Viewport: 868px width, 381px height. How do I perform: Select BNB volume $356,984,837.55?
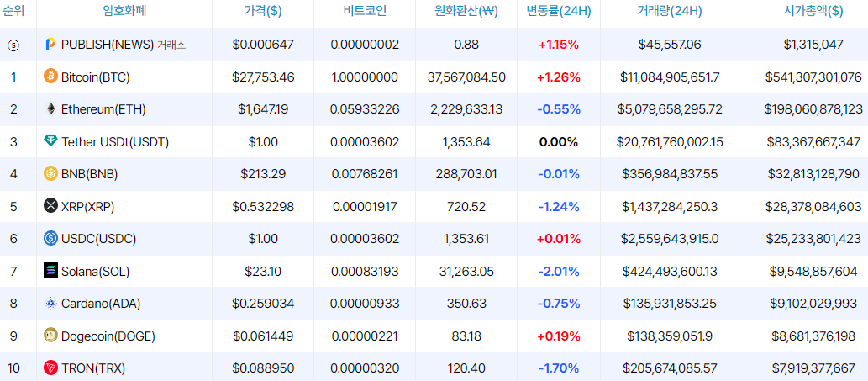pyautogui.click(x=670, y=174)
